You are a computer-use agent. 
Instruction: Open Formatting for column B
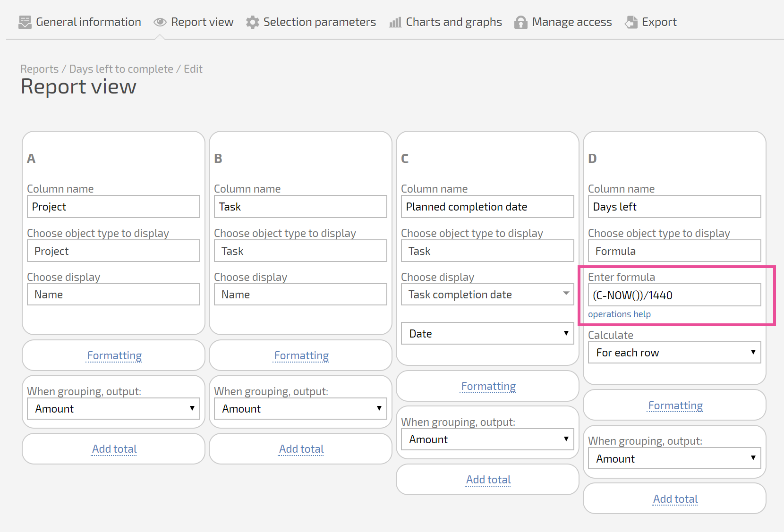(x=301, y=355)
